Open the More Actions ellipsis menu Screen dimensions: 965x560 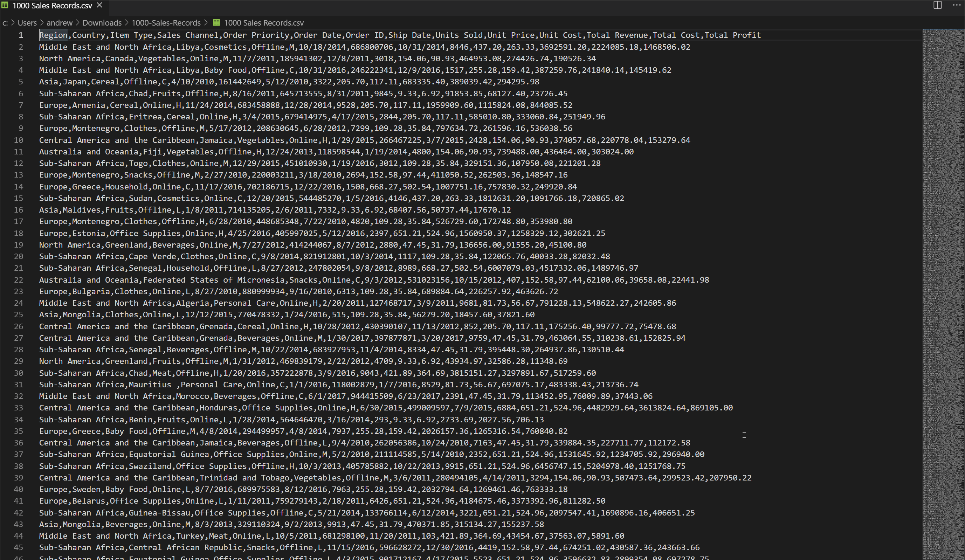click(956, 5)
